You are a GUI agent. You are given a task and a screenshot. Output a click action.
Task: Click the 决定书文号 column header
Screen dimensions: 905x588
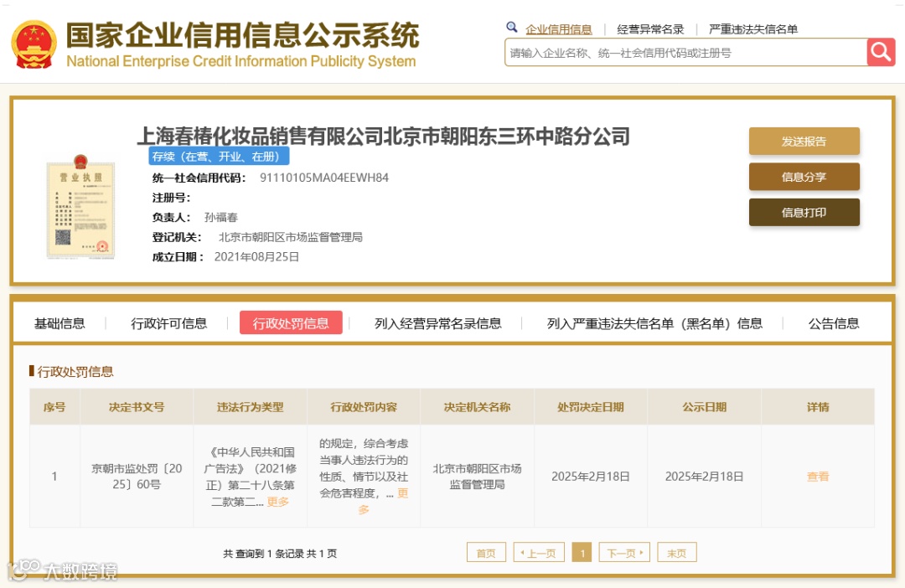point(137,407)
